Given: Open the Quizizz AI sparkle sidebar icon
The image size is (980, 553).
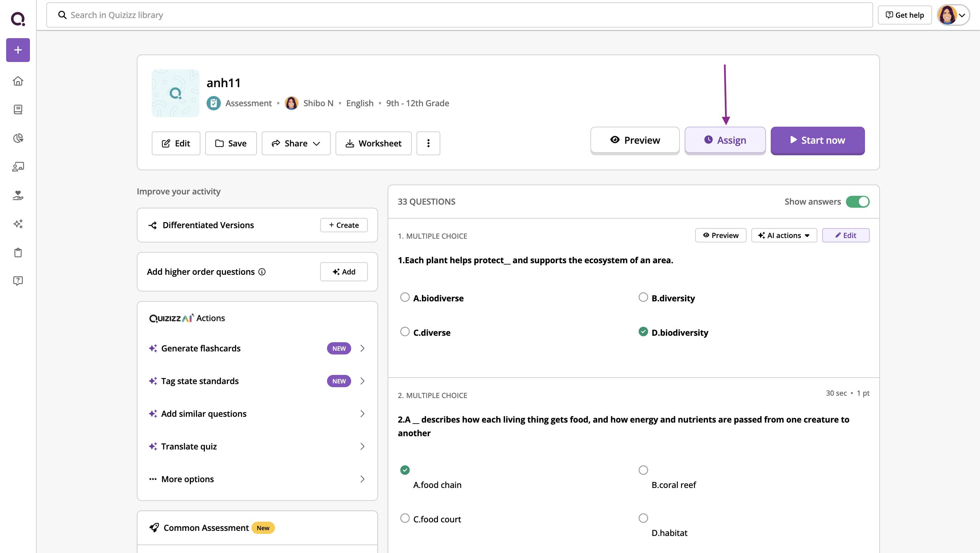Looking at the screenshot, I should (18, 224).
